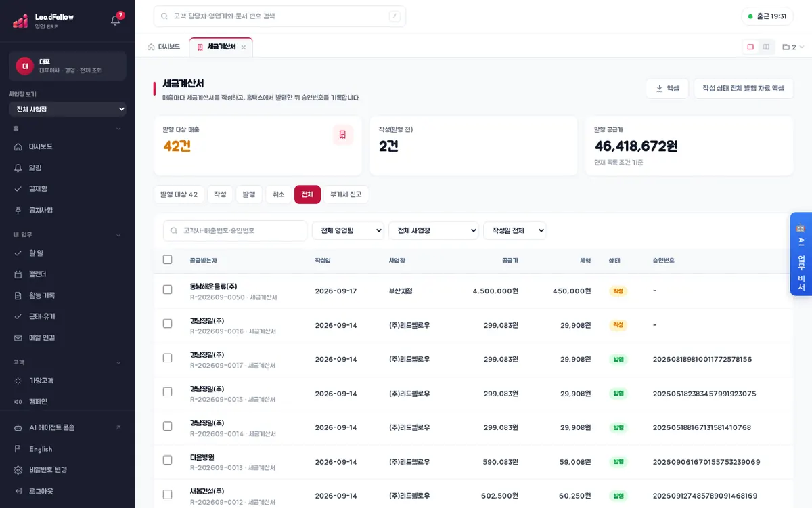This screenshot has width=812, height=508.
Task: Check the row R-202609-0015 checkbox
Action: point(167,391)
